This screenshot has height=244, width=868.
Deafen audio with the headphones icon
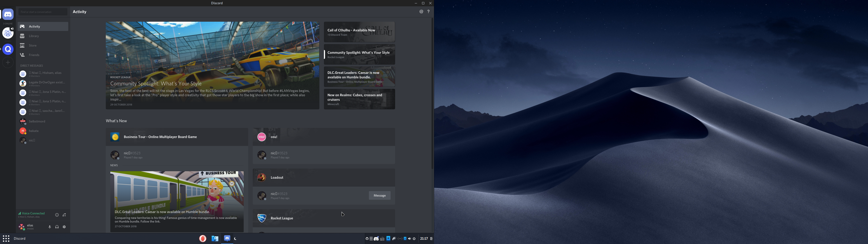tap(57, 227)
